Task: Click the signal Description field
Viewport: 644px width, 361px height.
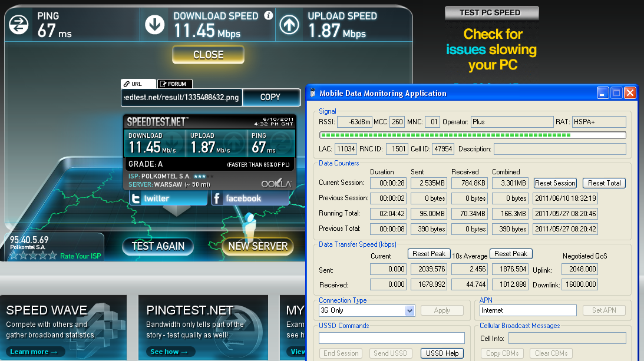Action: click(x=560, y=148)
